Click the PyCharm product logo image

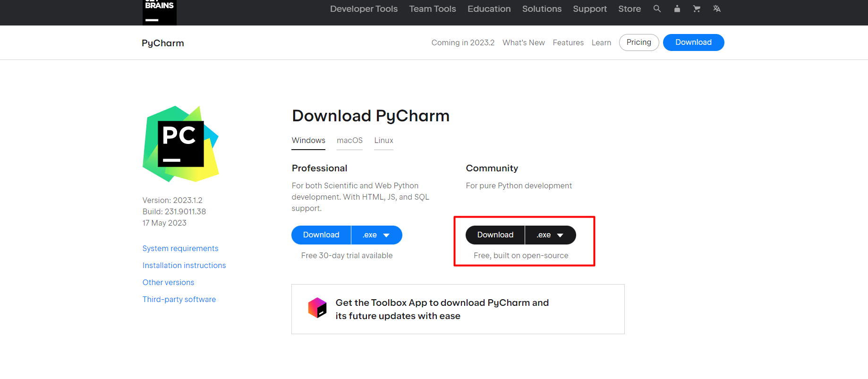[180, 144]
